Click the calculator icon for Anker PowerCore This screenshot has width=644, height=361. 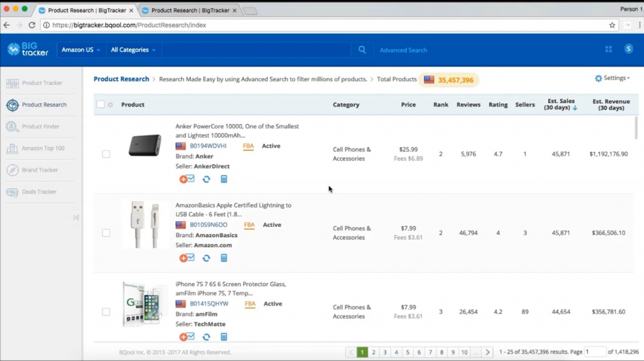tap(224, 179)
